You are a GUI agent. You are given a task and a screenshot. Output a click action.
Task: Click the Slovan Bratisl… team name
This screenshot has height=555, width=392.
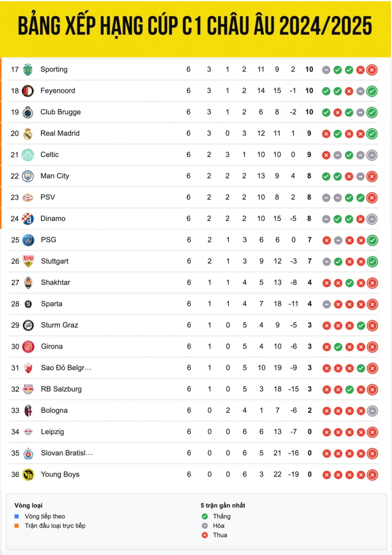(67, 453)
